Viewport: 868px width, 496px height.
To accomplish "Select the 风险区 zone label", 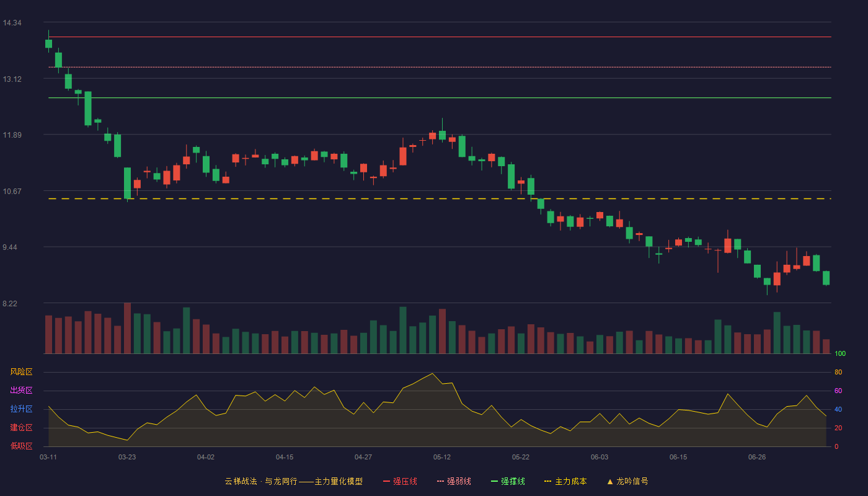I will coord(21,372).
